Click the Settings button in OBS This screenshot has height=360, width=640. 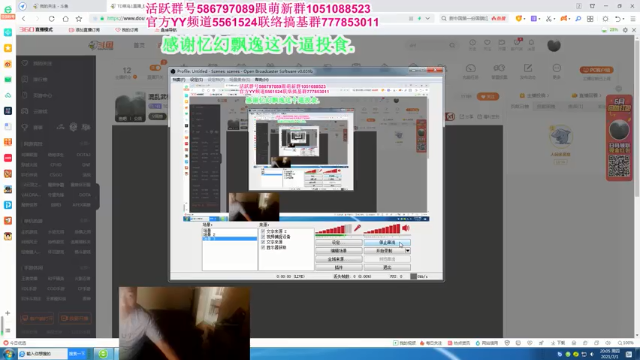click(338, 242)
